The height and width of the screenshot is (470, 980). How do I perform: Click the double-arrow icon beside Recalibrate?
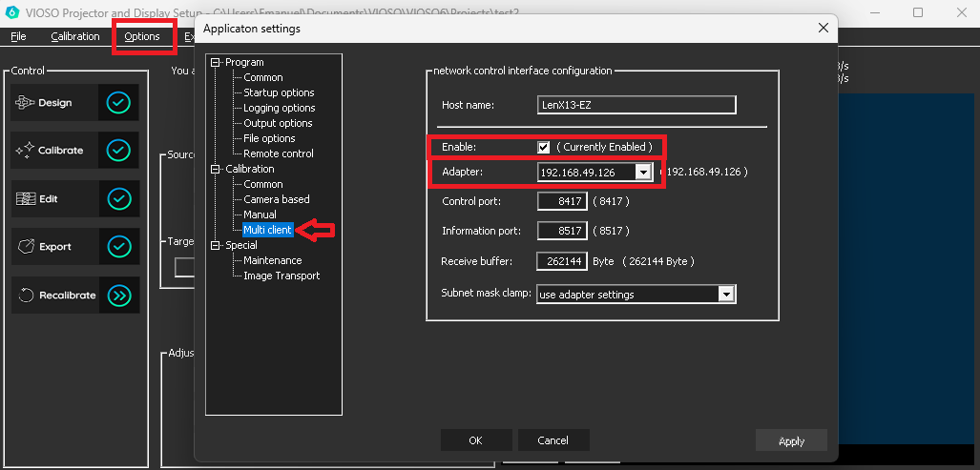coord(118,296)
